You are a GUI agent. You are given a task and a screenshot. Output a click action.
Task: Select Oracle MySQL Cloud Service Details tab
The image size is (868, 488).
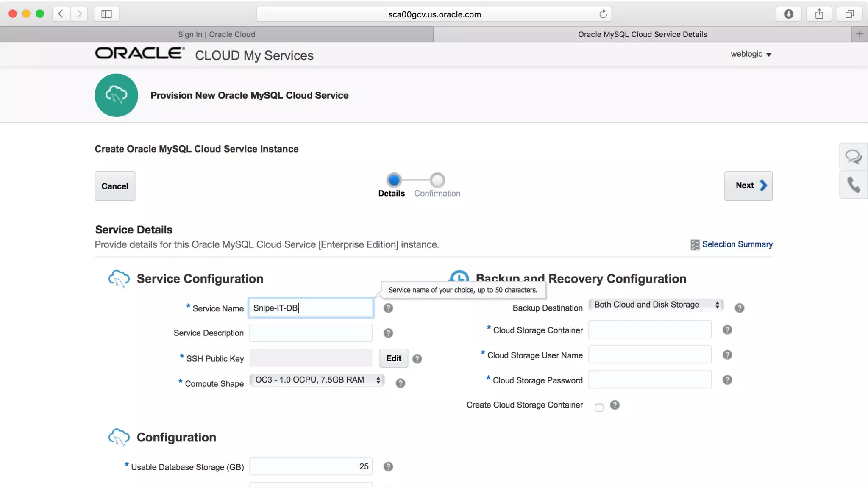[642, 34]
